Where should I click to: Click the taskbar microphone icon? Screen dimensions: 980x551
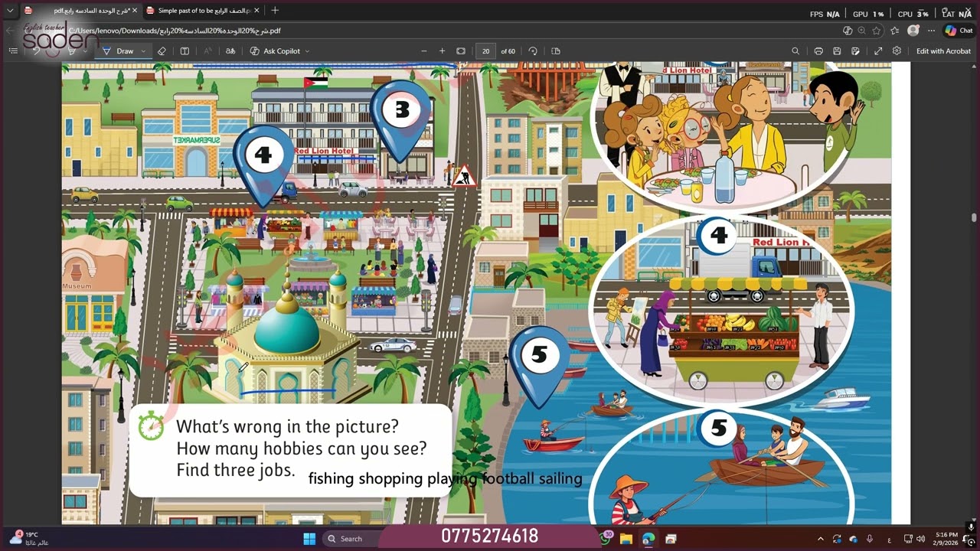[869, 539]
